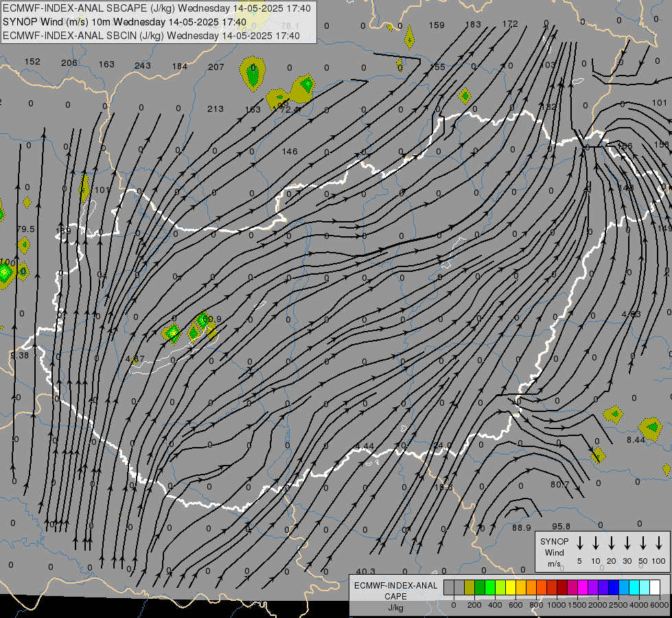The width and height of the screenshot is (672, 618).
Task: Click the CAPE value '80.7' on the map
Action: pos(559,485)
